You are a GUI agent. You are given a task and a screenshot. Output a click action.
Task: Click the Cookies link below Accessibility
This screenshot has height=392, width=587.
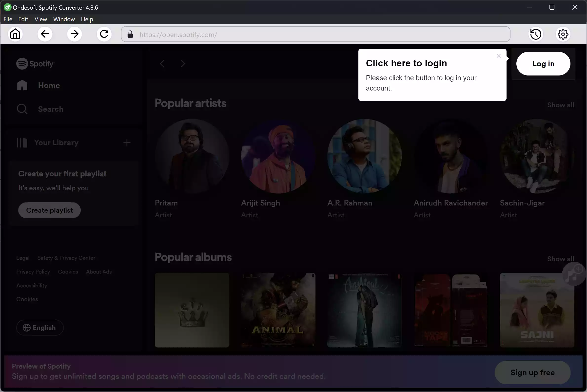27,299
